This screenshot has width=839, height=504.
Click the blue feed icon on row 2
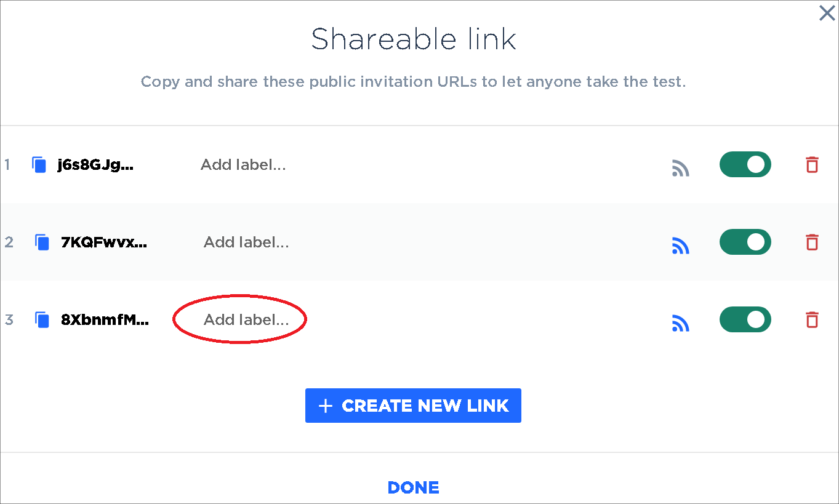click(x=680, y=246)
